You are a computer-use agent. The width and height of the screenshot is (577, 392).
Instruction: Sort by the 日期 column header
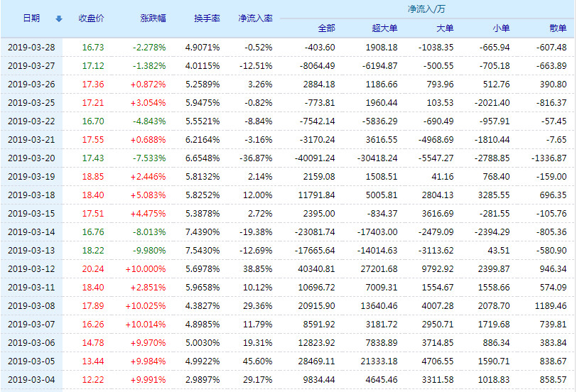tap(31, 18)
